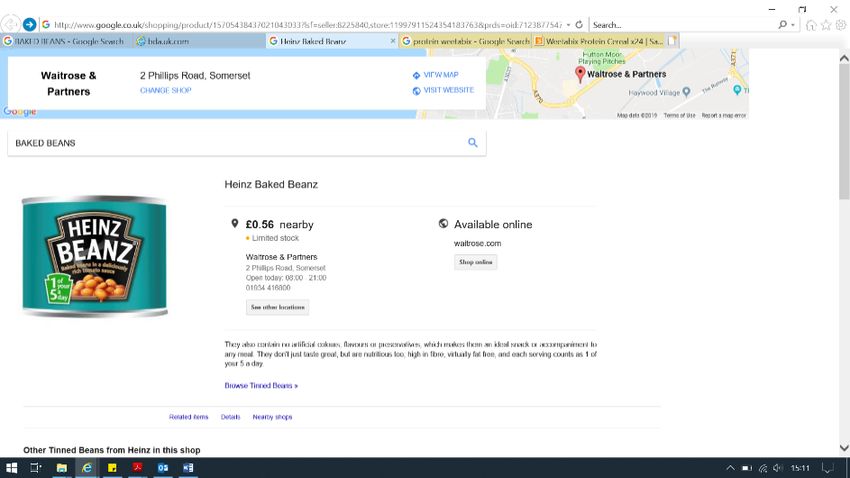
Task: Open the Browse Tinned Beans link
Action: [261, 386]
